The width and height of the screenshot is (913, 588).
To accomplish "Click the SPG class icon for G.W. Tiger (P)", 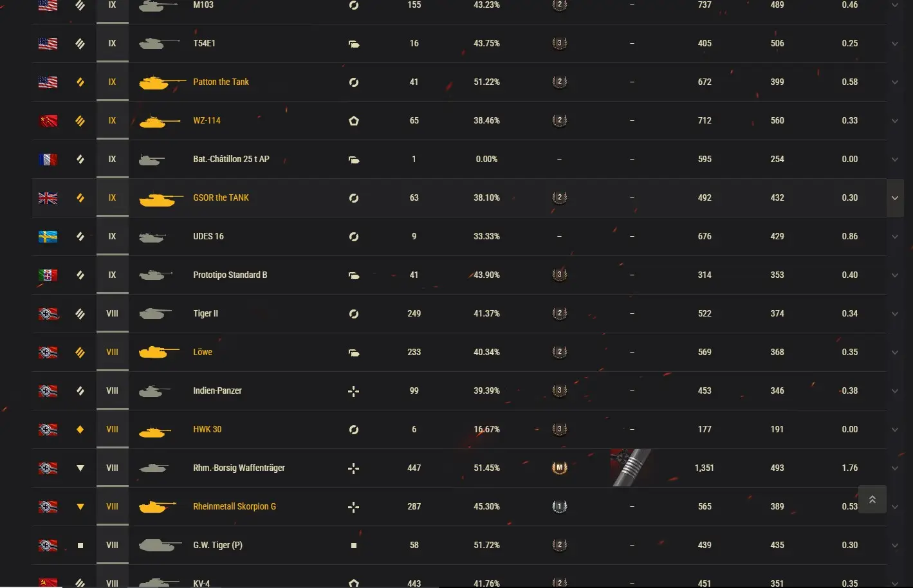I will [x=80, y=545].
